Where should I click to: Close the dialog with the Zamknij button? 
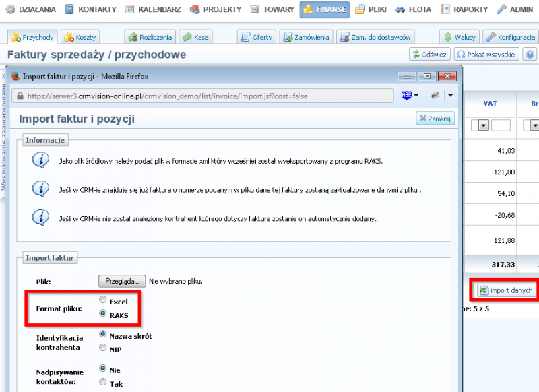435,118
